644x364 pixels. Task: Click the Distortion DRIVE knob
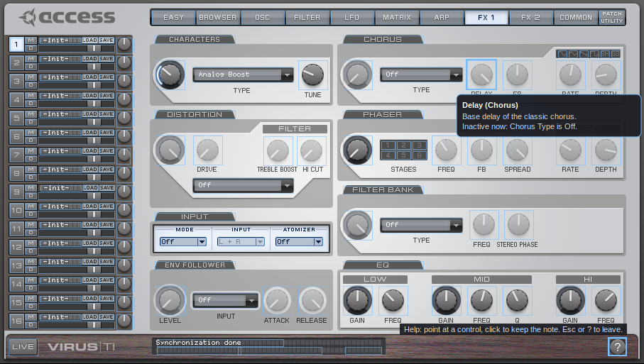(207, 150)
